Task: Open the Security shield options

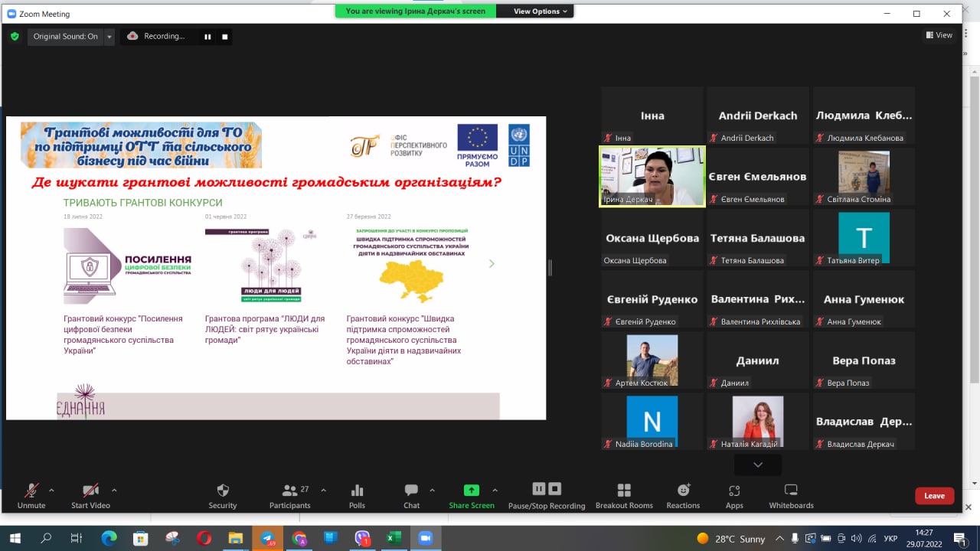Action: point(223,495)
